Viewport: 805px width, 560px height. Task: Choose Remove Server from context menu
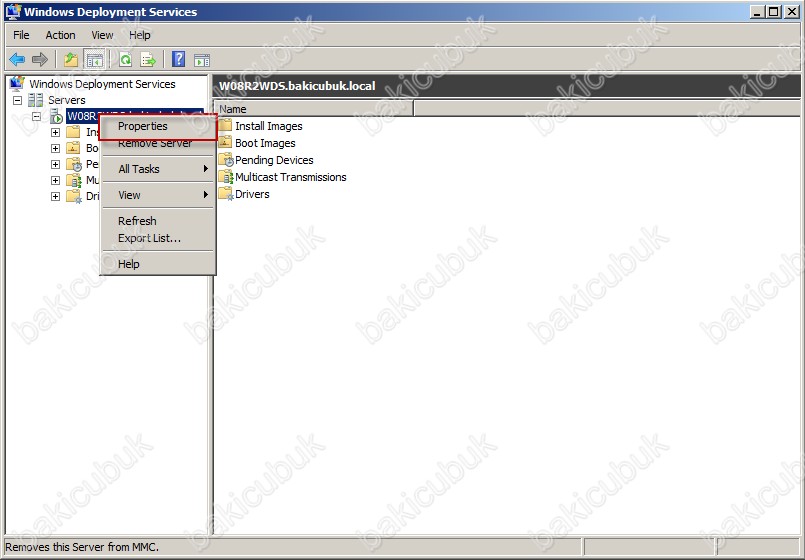point(158,144)
